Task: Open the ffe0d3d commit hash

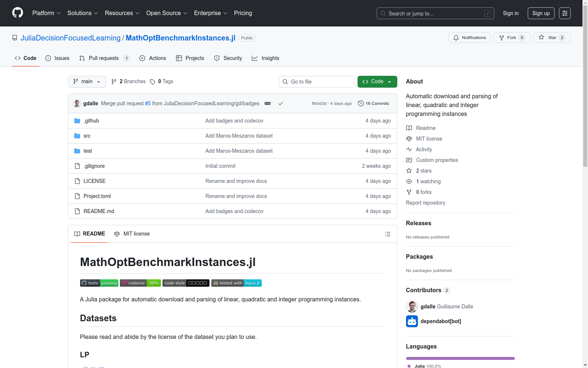Action: (319, 103)
